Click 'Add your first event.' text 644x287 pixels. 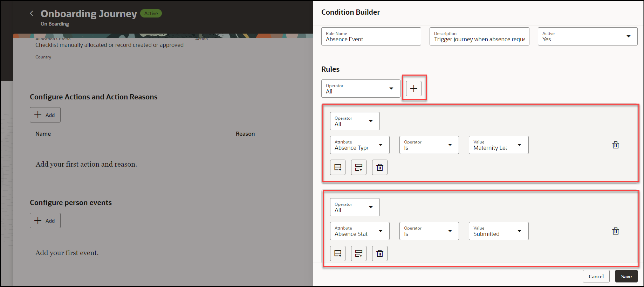click(x=67, y=253)
